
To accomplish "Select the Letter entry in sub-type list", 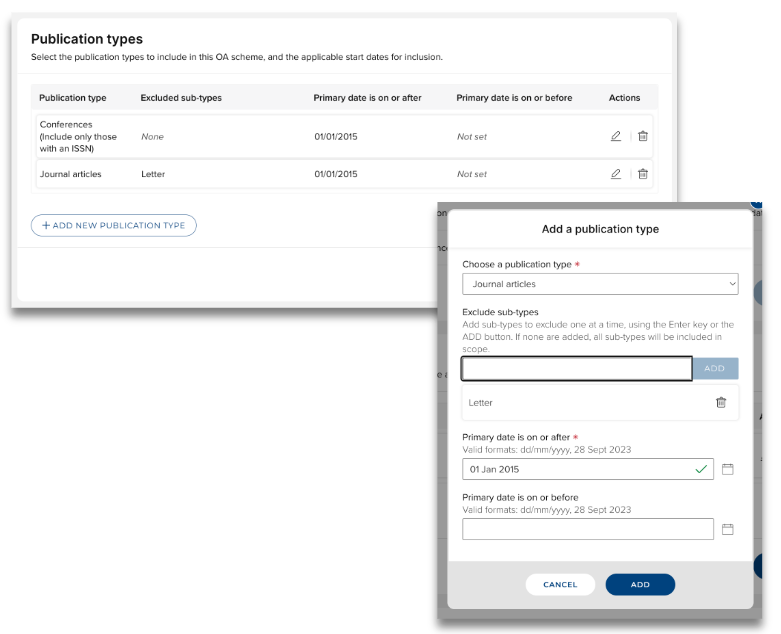I will (x=481, y=402).
